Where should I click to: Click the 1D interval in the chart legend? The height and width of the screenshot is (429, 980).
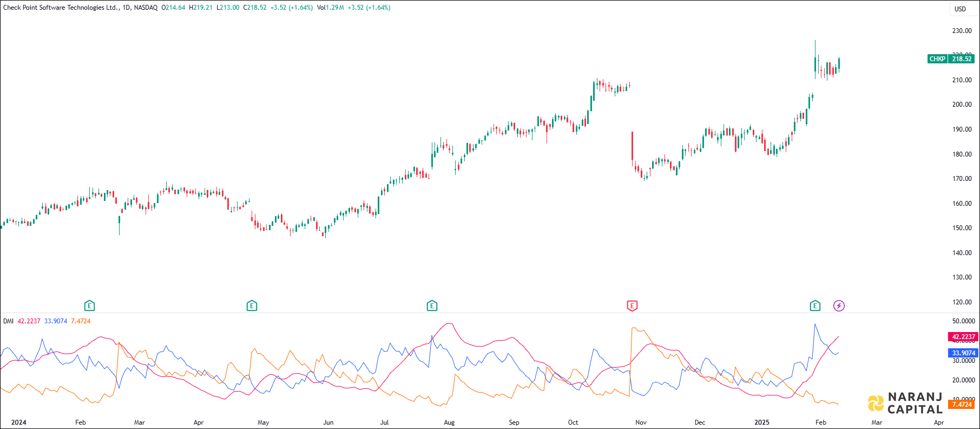[x=126, y=8]
